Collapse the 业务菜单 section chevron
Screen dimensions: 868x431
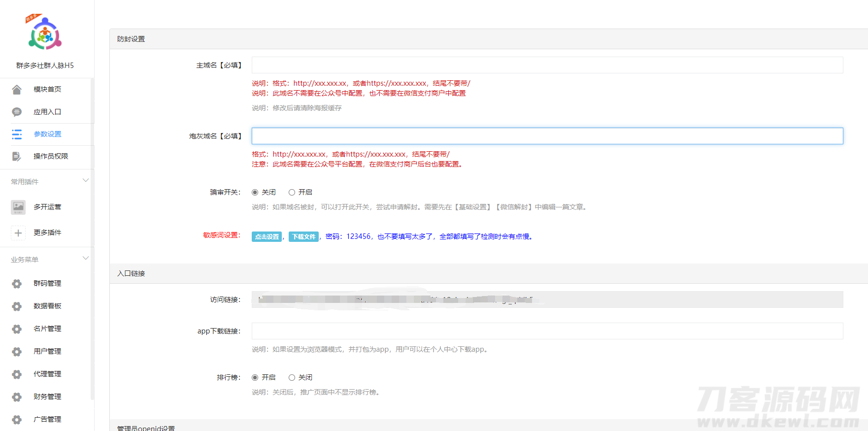[x=86, y=258]
